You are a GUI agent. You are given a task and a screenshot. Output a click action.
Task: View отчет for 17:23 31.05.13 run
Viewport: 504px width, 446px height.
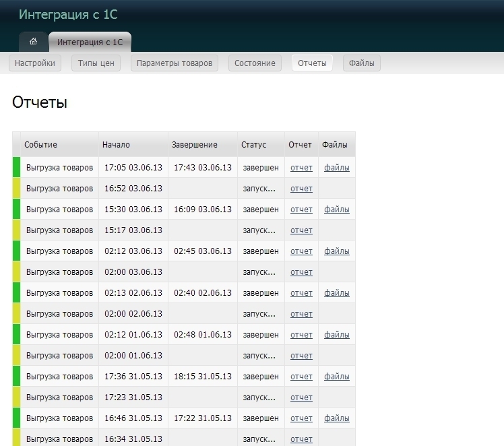(301, 397)
